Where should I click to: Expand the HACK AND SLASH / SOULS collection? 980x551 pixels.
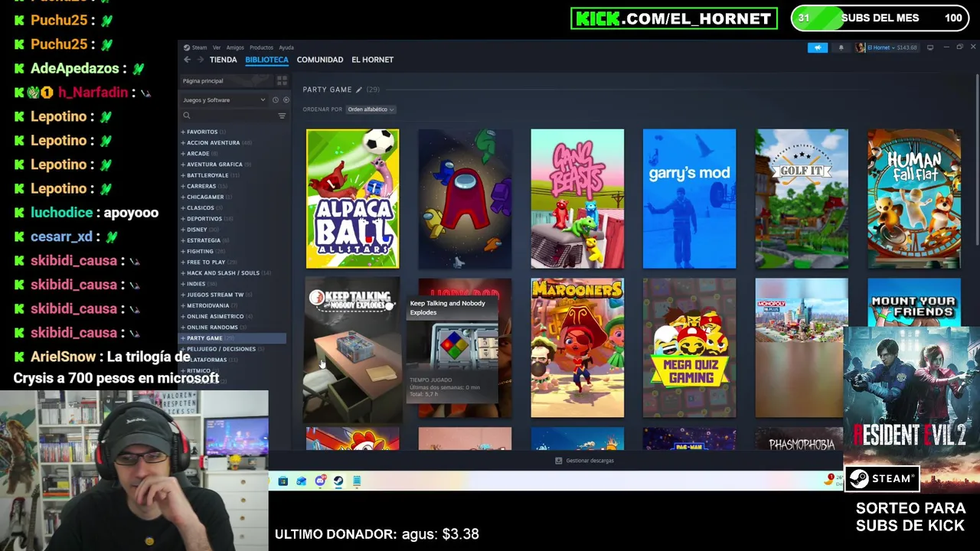click(x=183, y=272)
